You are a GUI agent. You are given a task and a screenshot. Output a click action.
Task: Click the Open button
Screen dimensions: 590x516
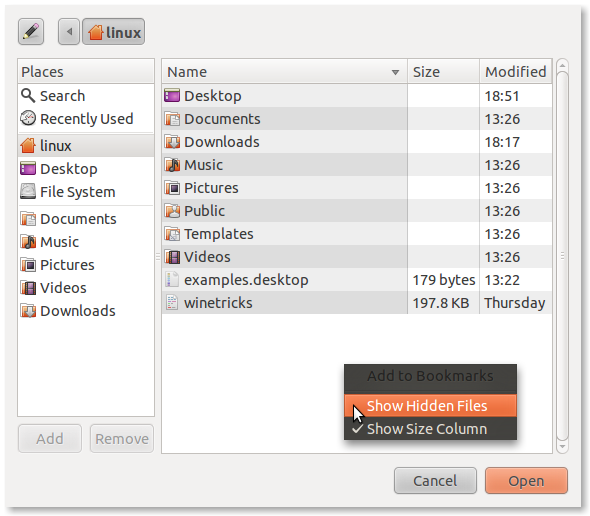[526, 481]
